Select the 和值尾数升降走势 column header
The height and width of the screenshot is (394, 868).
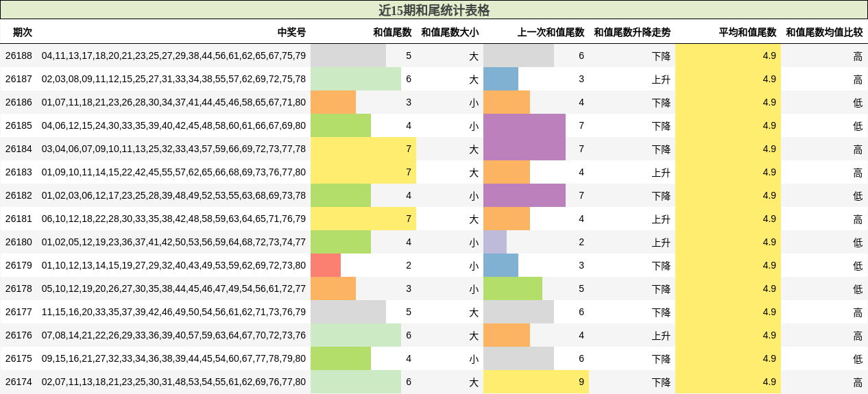click(x=632, y=32)
